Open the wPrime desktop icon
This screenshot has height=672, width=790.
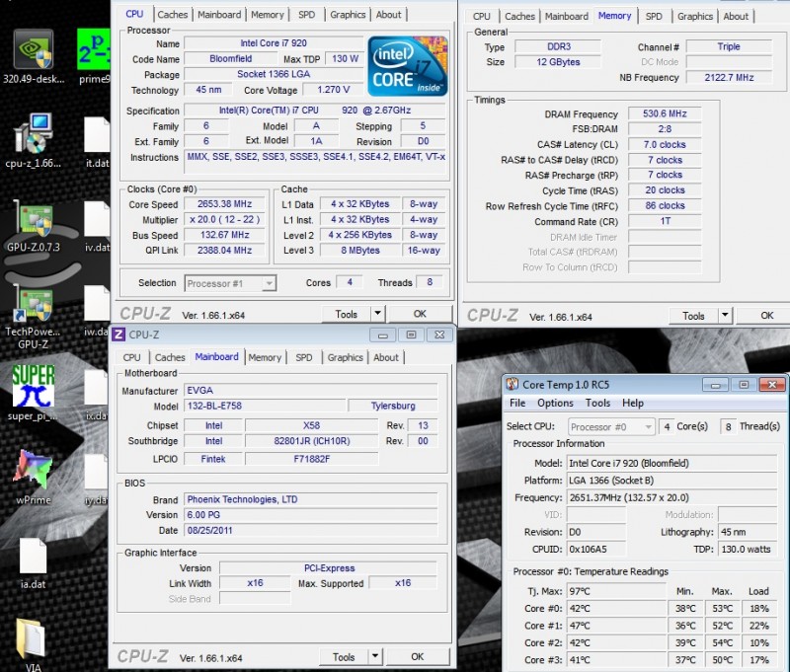pos(33,472)
